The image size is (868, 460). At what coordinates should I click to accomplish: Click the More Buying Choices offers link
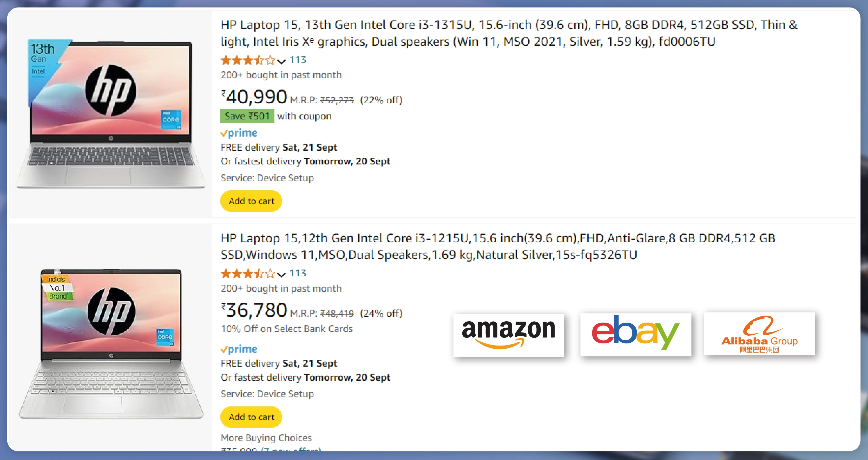tap(271, 450)
